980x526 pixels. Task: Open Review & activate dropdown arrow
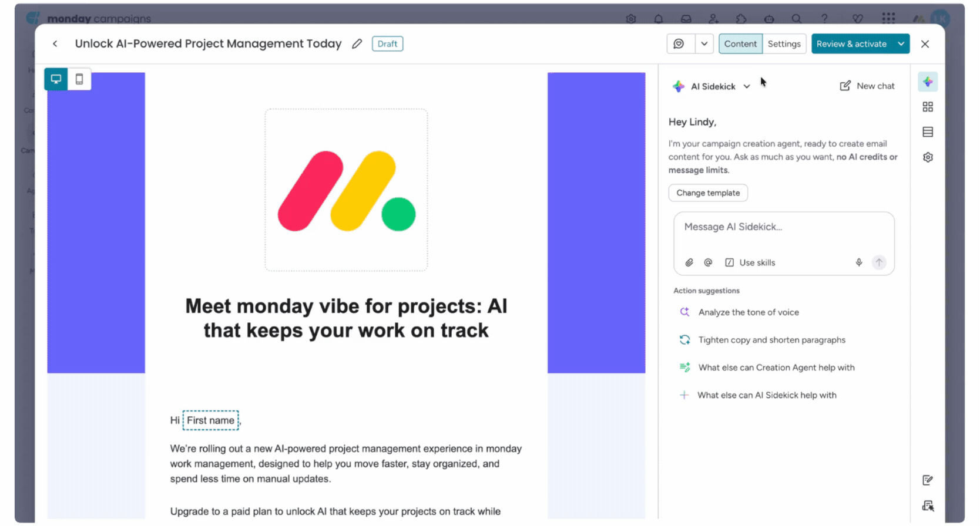coord(901,44)
